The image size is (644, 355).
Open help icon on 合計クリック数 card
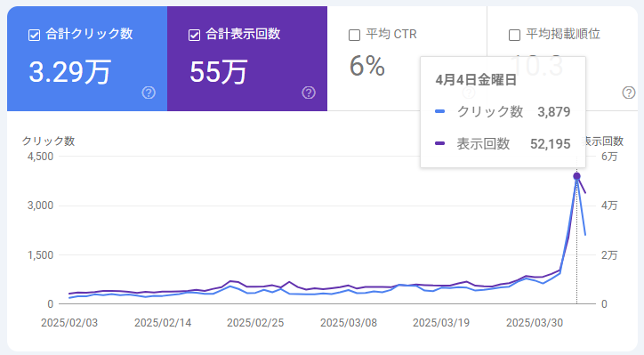pos(149,93)
